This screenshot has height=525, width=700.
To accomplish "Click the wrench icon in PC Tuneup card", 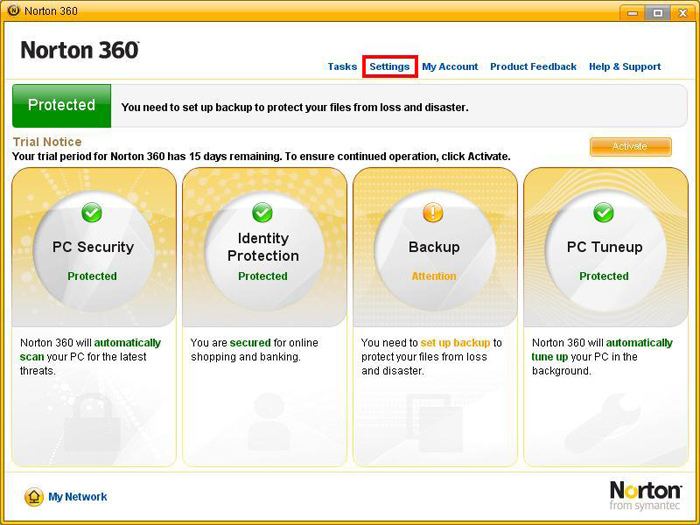I will coord(603,422).
